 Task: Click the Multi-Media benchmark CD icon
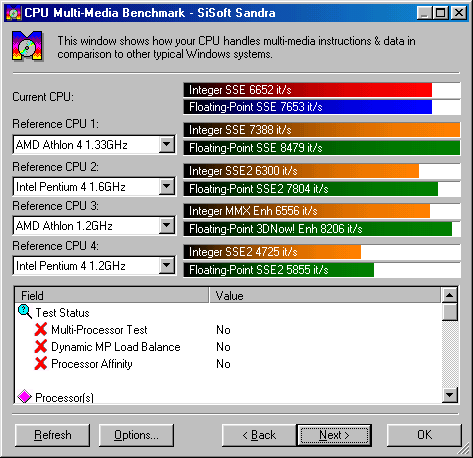pyautogui.click(x=27, y=46)
